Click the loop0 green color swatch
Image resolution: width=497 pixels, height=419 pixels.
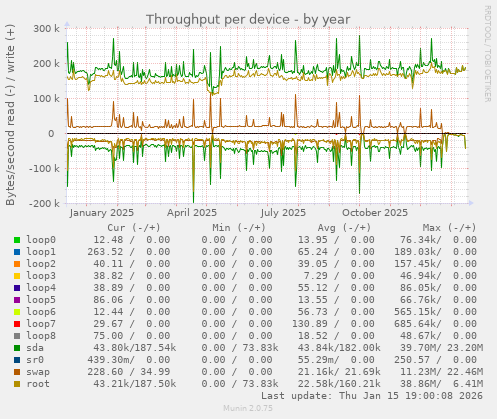[17, 240]
